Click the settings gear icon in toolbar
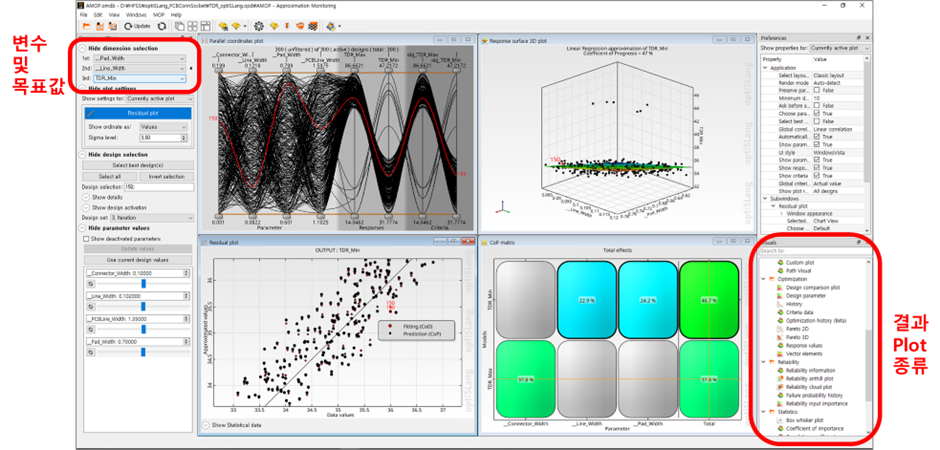940x450 pixels. [x=260, y=25]
